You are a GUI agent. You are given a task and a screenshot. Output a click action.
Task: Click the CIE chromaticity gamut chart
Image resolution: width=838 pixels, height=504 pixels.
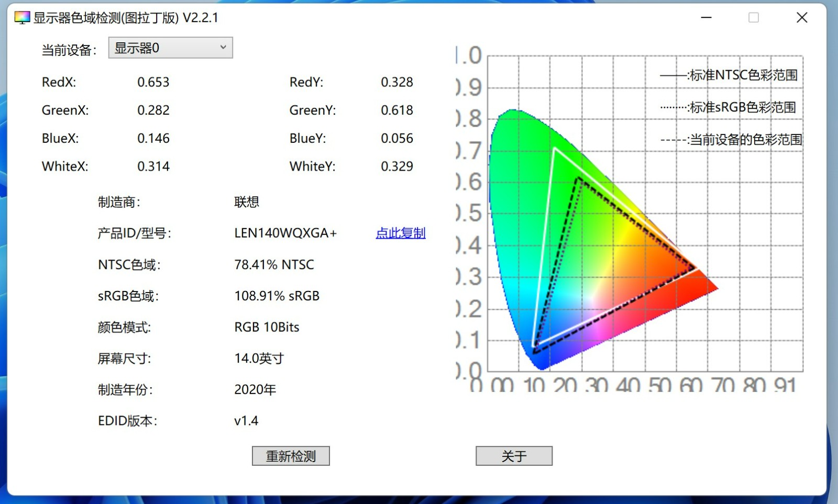pyautogui.click(x=630, y=218)
